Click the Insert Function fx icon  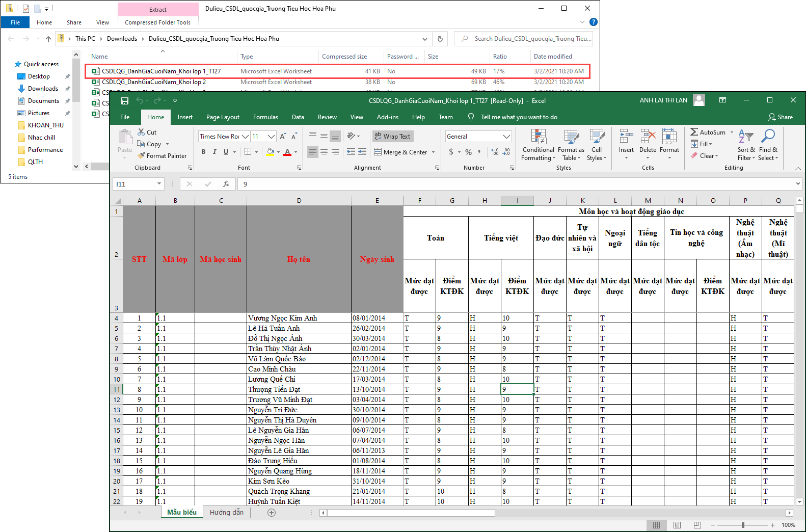(x=226, y=184)
